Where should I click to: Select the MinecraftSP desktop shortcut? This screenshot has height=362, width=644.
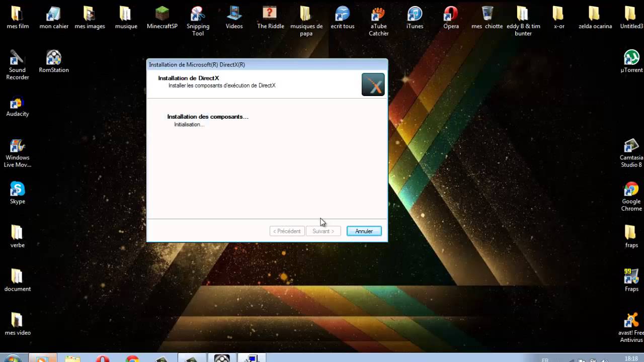(x=162, y=17)
